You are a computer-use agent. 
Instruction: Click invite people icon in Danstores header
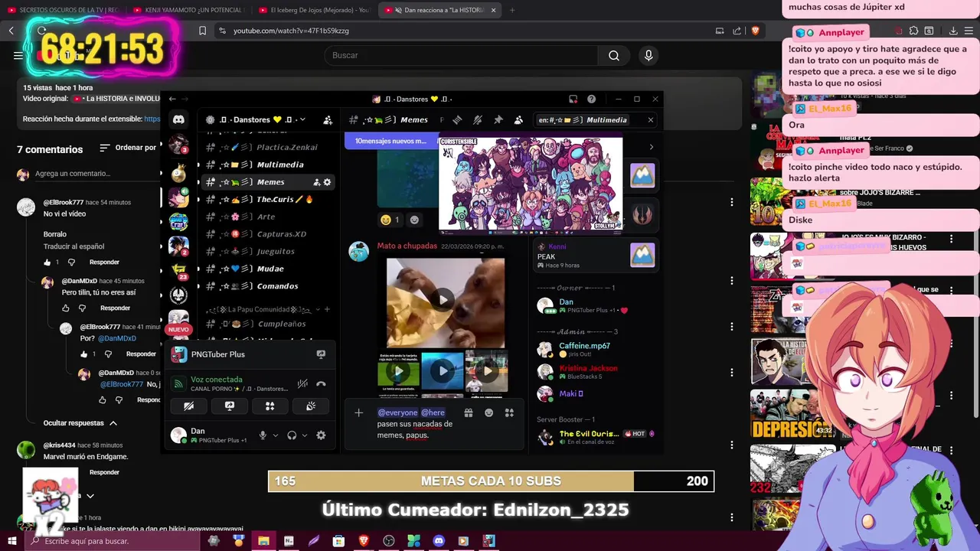point(328,120)
